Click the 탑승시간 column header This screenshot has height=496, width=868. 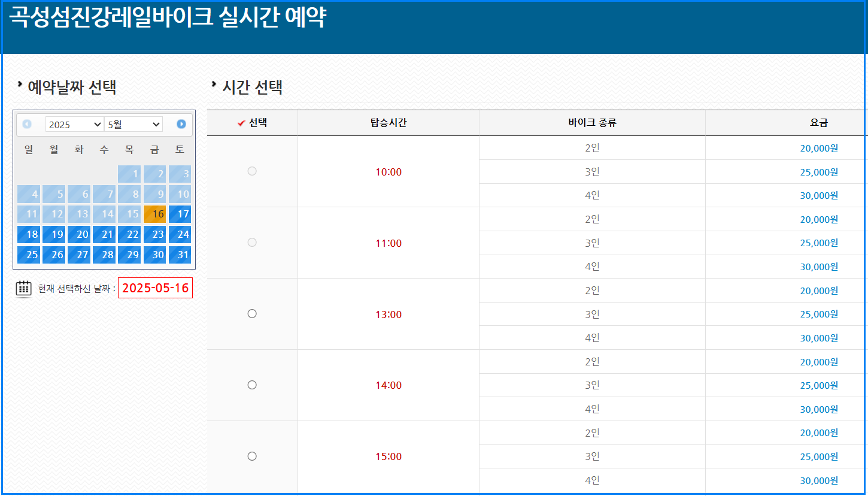click(x=389, y=122)
